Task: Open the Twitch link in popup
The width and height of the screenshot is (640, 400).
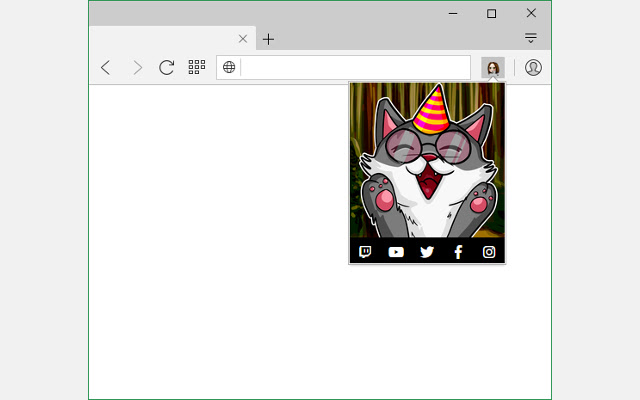Action: (x=365, y=252)
